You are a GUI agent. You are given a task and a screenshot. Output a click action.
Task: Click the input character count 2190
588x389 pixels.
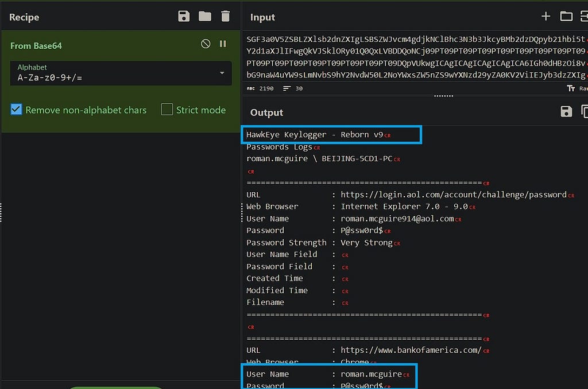[266, 88]
